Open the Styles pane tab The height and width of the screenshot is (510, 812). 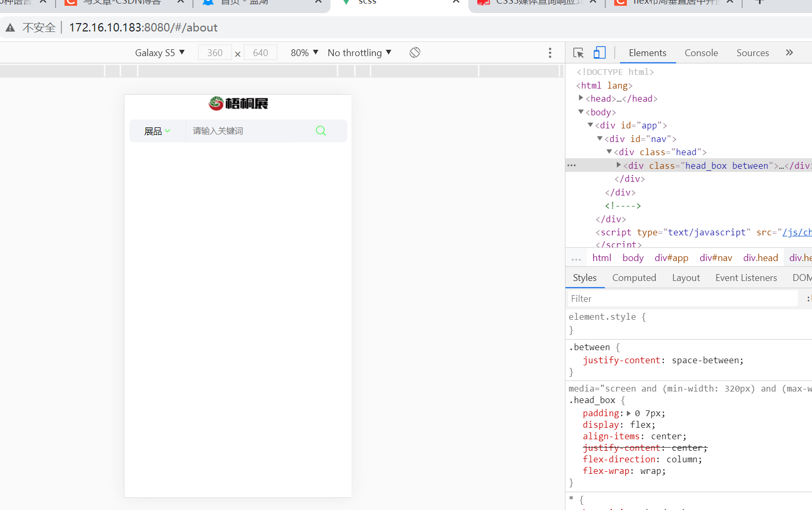click(585, 278)
